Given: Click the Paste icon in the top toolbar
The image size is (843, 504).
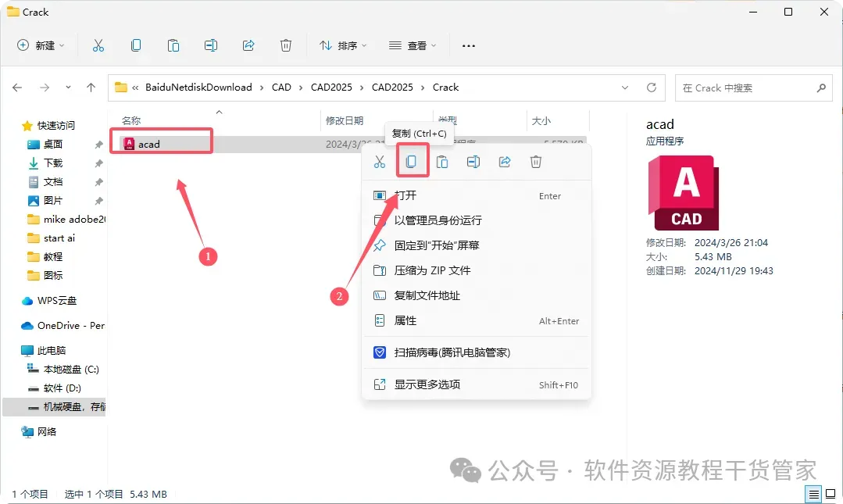Looking at the screenshot, I should point(173,46).
